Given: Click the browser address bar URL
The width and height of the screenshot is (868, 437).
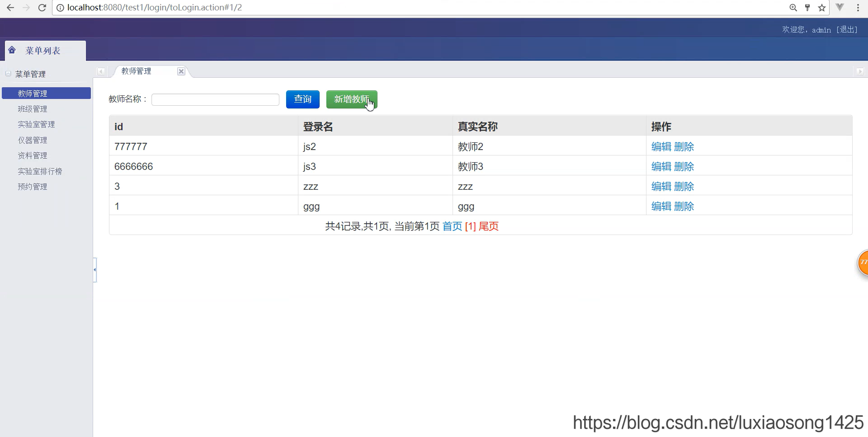Looking at the screenshot, I should point(155,8).
